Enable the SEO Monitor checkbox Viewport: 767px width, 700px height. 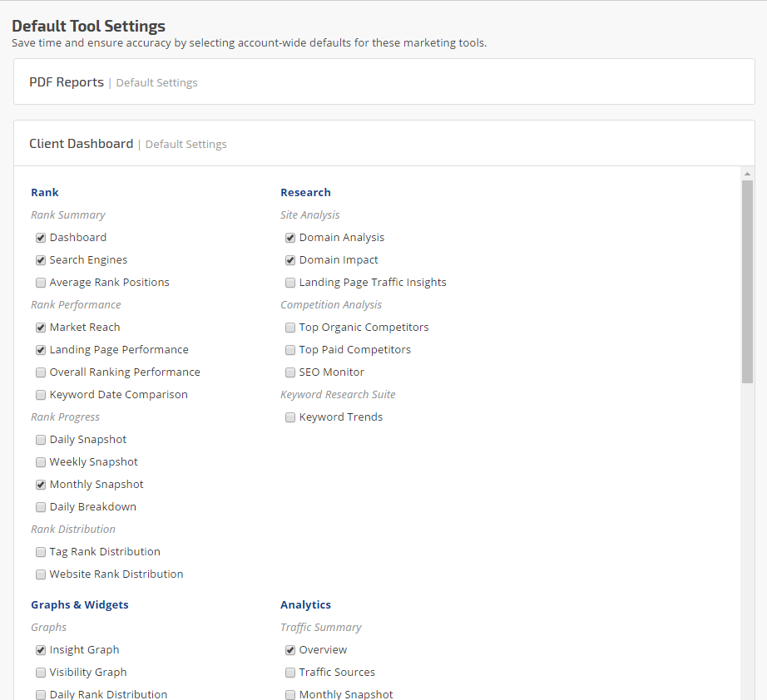click(x=290, y=372)
